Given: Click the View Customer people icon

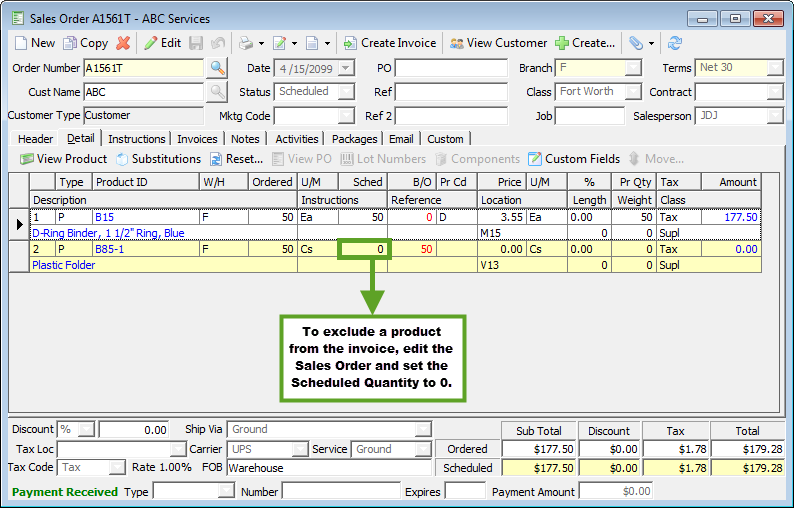Looking at the screenshot, I should point(457,43).
